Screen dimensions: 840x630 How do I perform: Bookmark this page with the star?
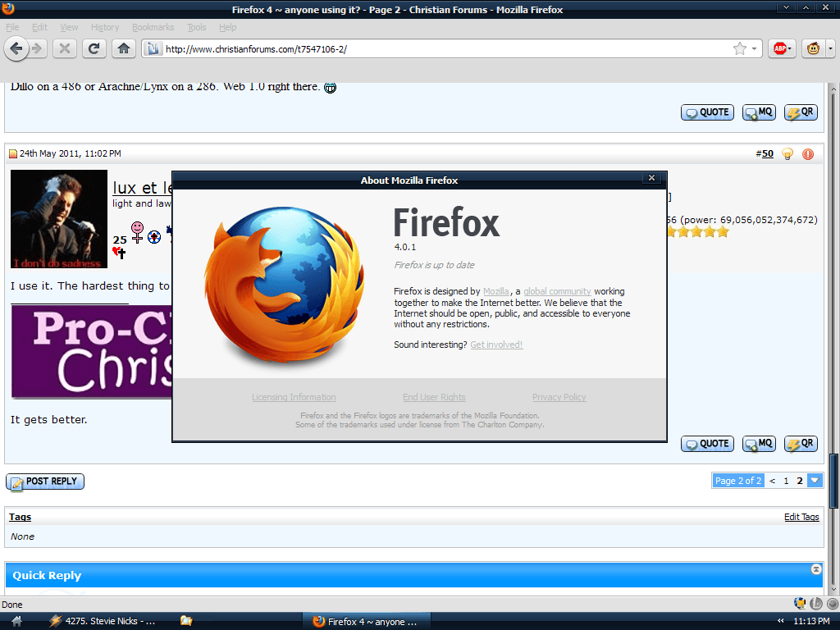[x=740, y=49]
